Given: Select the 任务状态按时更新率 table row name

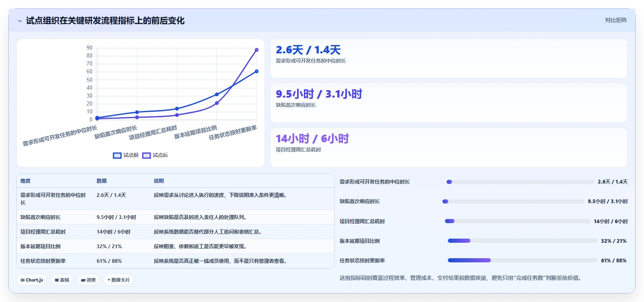Looking at the screenshot, I should 43,261.
